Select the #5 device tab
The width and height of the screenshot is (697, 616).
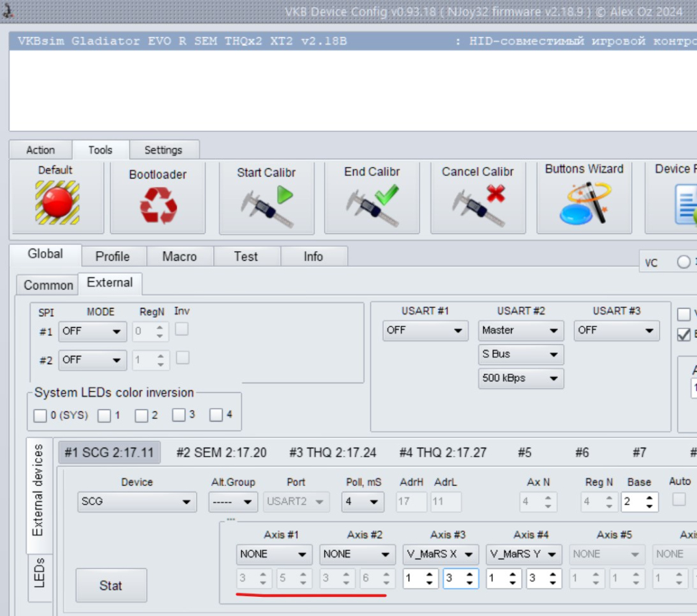(524, 452)
